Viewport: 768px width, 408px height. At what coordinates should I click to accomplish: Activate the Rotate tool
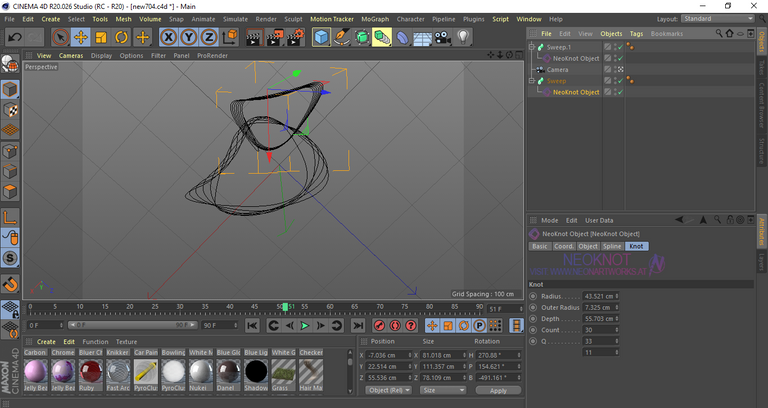(121, 37)
